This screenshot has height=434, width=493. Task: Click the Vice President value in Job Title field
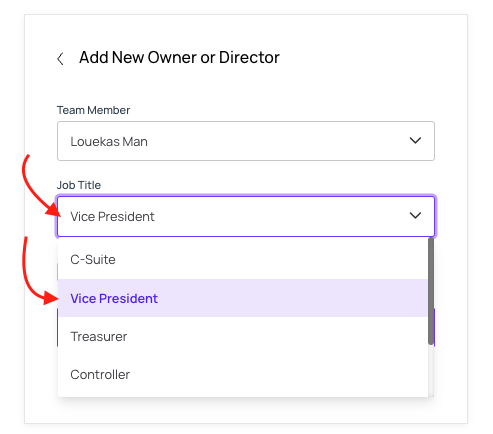tap(112, 217)
